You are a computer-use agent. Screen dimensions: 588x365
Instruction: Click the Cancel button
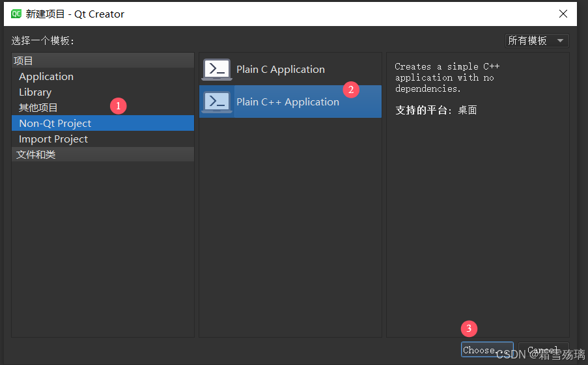click(x=543, y=349)
